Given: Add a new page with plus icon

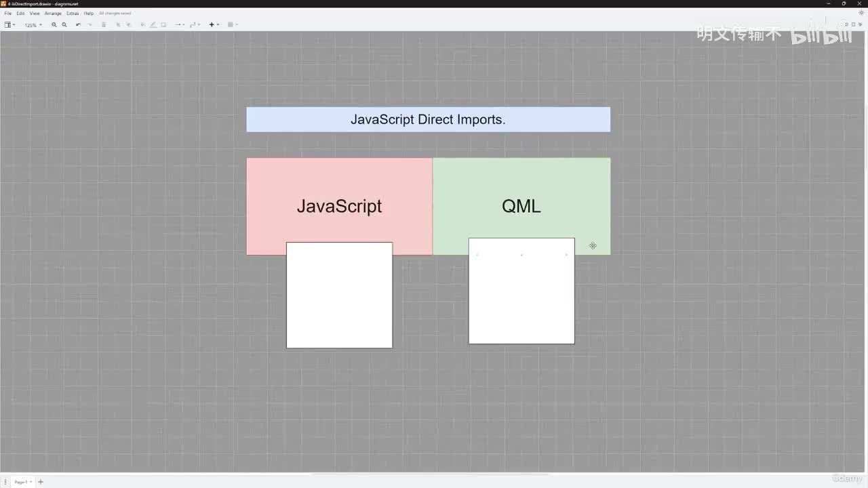Looking at the screenshot, I should pyautogui.click(x=41, y=482).
